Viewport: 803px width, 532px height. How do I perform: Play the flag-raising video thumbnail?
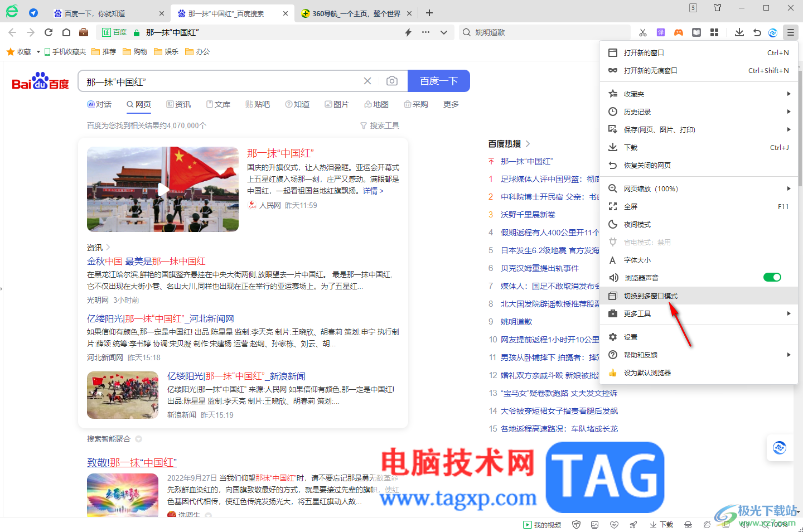163,189
